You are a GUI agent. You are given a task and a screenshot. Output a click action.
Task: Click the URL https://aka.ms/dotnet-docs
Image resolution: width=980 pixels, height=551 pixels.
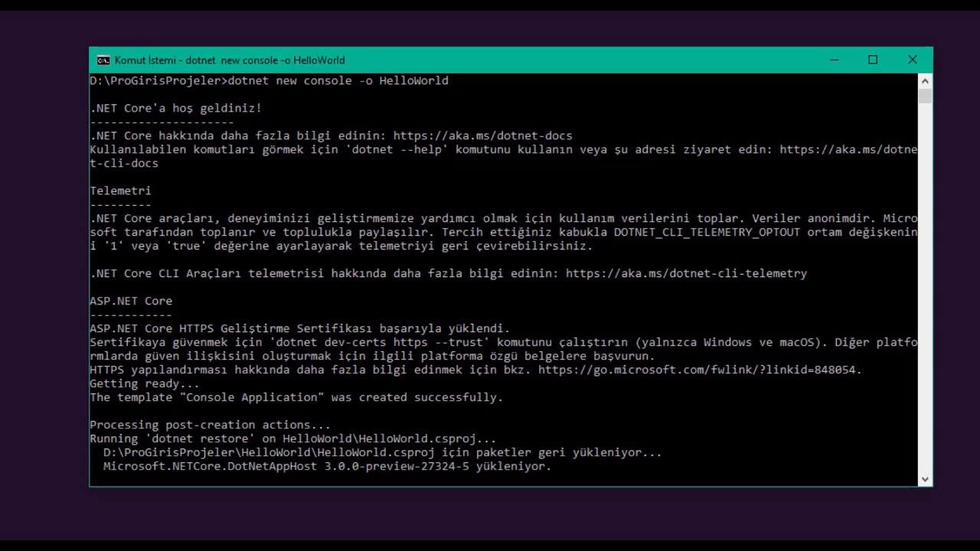[x=483, y=135]
